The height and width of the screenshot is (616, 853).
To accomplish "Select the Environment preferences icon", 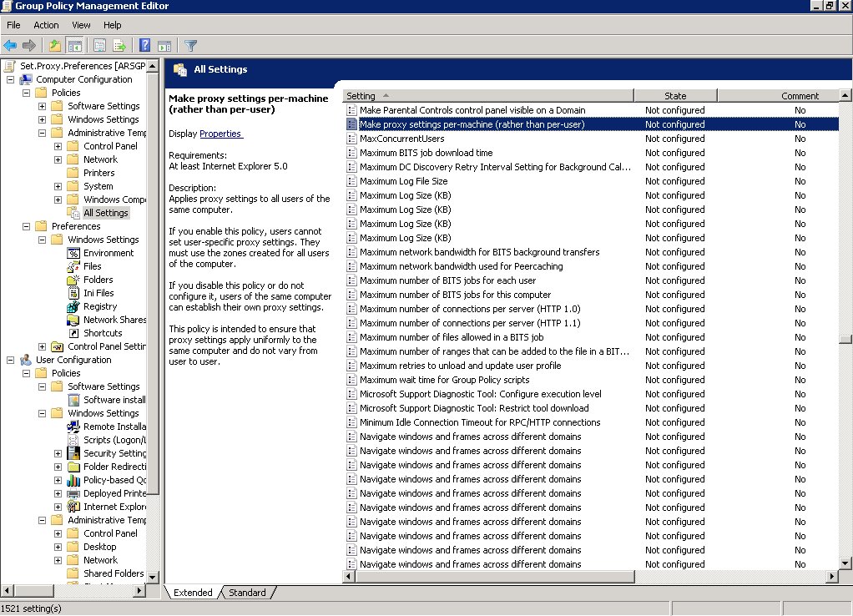I will click(73, 253).
